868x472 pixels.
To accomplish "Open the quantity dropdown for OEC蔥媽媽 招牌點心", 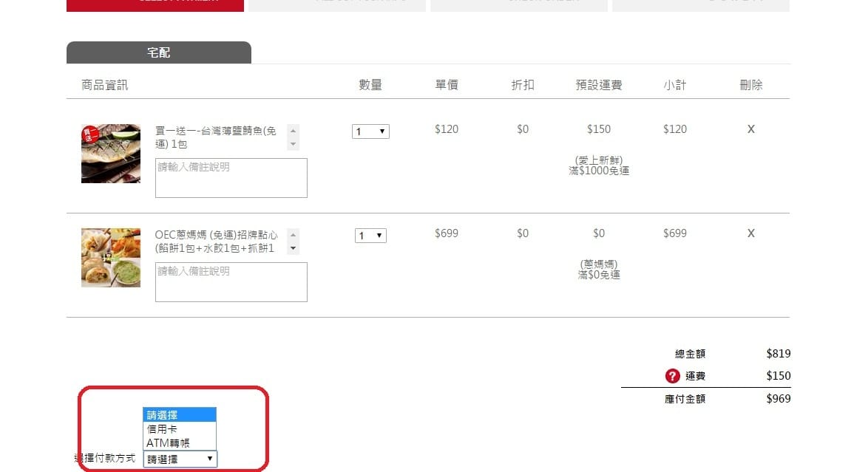I will [370, 236].
